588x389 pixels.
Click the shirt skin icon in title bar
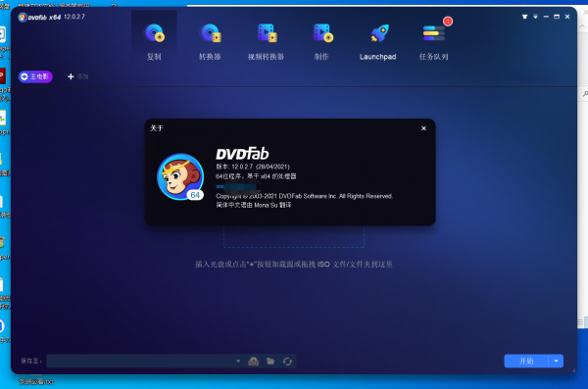(x=524, y=17)
